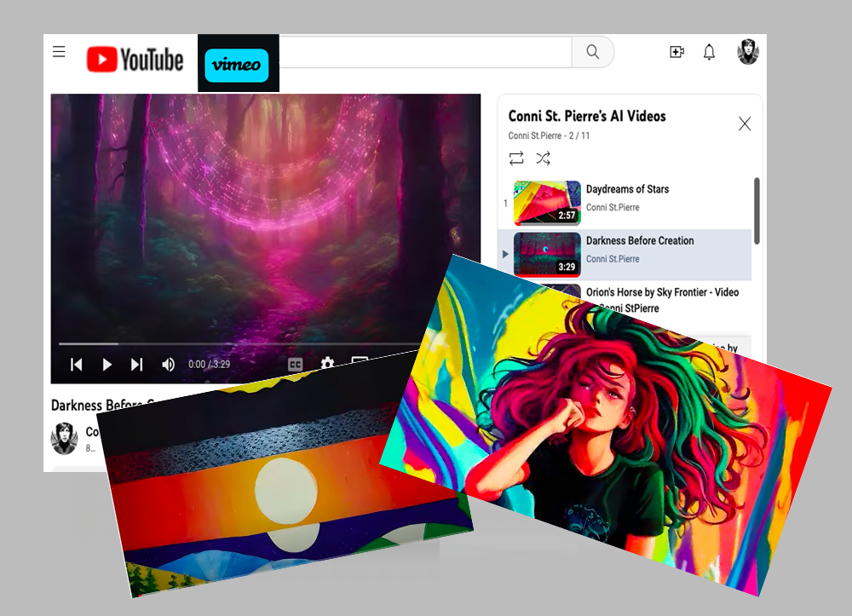This screenshot has height=616, width=852.
Task: Toggle closed captions CC
Action: [x=295, y=365]
